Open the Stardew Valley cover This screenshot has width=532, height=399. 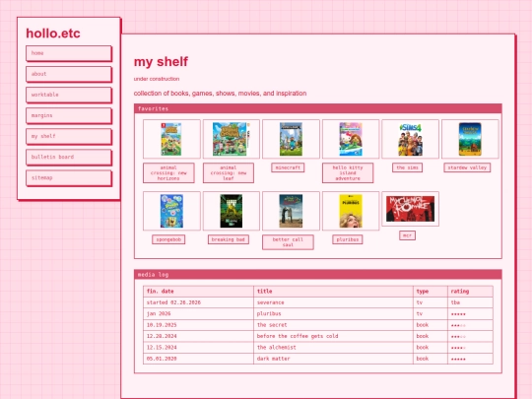[x=470, y=139]
